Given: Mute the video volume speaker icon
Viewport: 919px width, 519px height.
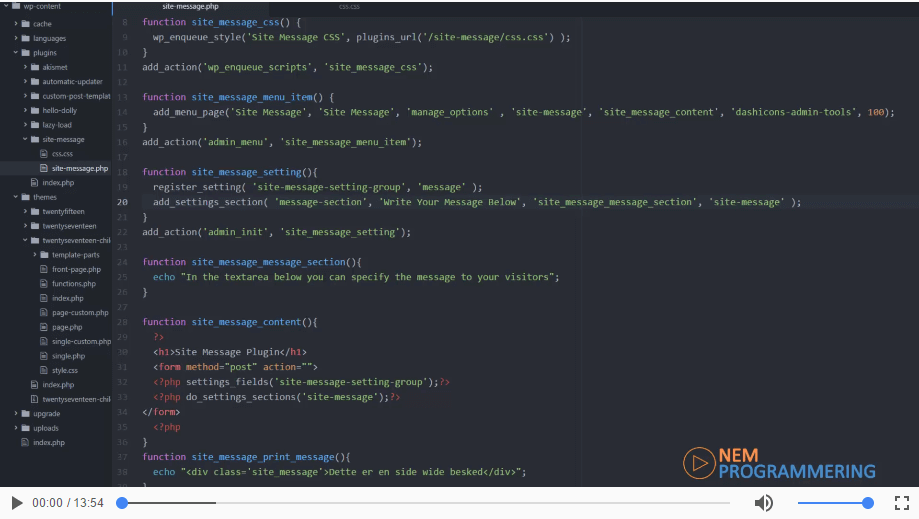Looking at the screenshot, I should tap(763, 503).
